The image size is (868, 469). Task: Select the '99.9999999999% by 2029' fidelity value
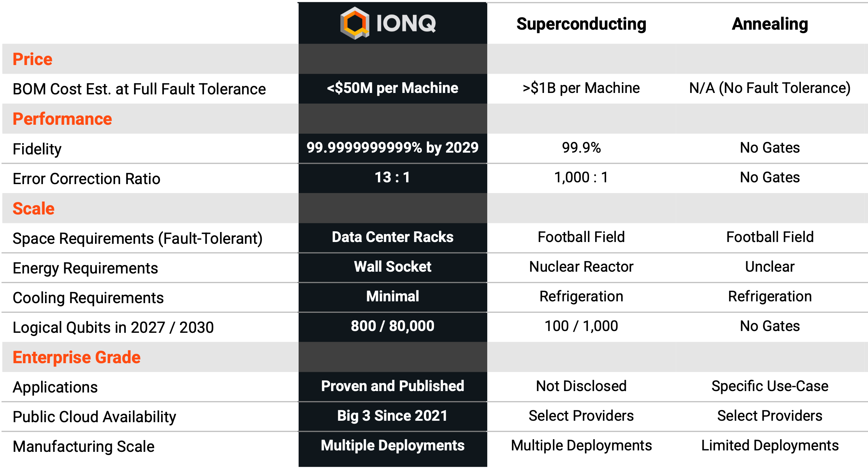click(392, 148)
